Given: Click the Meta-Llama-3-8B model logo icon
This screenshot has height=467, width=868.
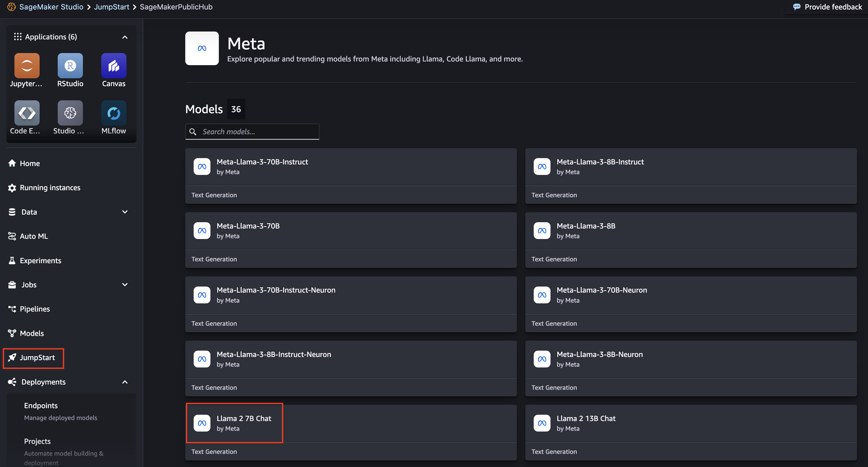Looking at the screenshot, I should [x=542, y=231].
